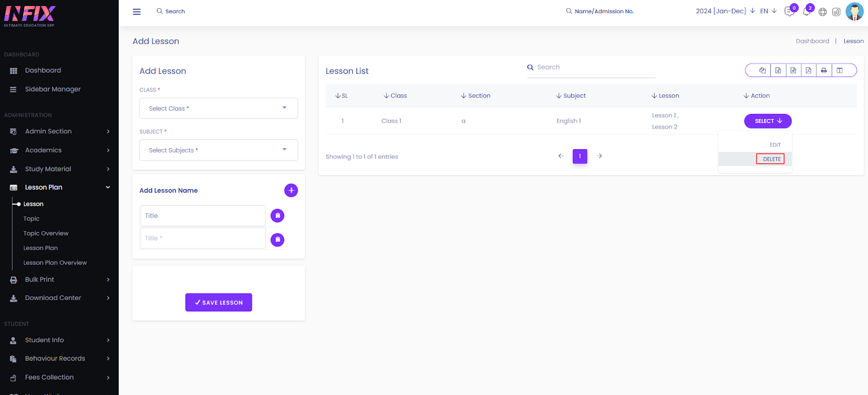Go to next page arrow

click(x=599, y=156)
